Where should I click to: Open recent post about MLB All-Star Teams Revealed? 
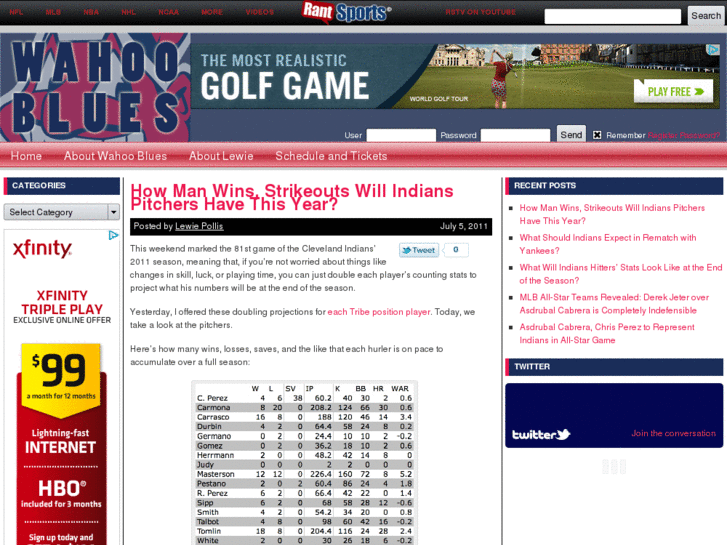tap(614, 304)
